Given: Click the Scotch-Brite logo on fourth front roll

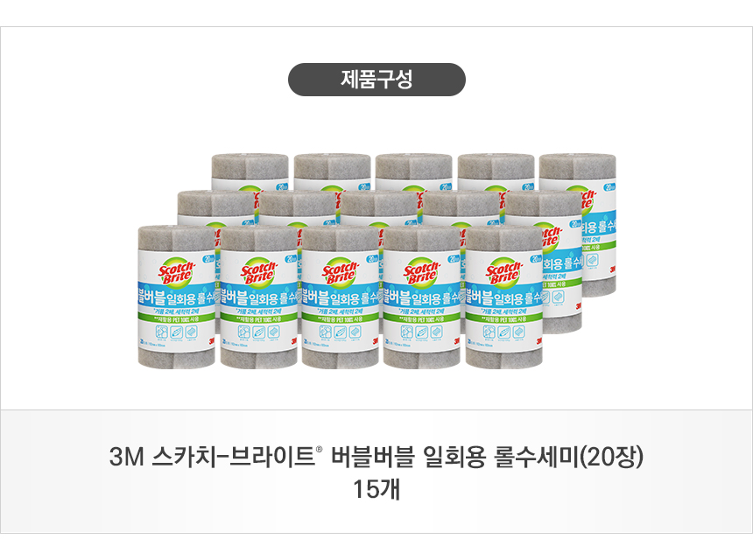Looking at the screenshot, I should [x=422, y=273].
